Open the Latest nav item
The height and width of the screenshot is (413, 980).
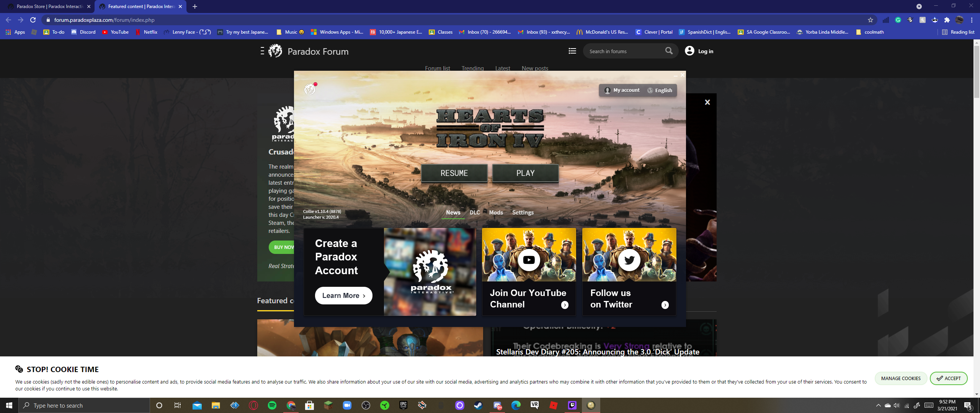[x=502, y=68]
